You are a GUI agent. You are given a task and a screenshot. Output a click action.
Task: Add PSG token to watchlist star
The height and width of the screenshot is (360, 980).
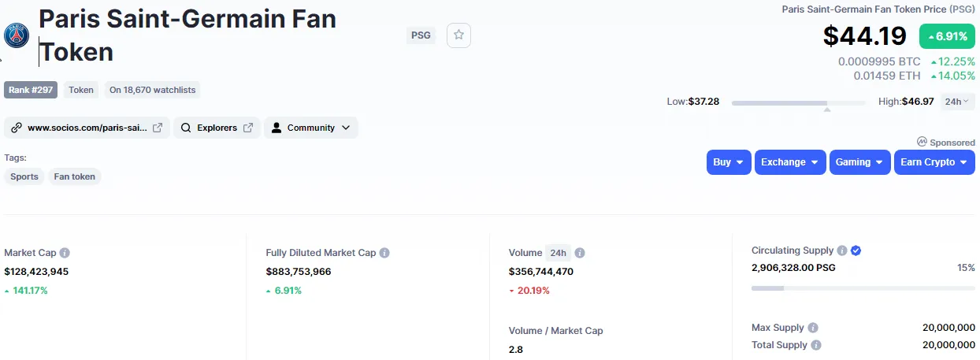458,35
